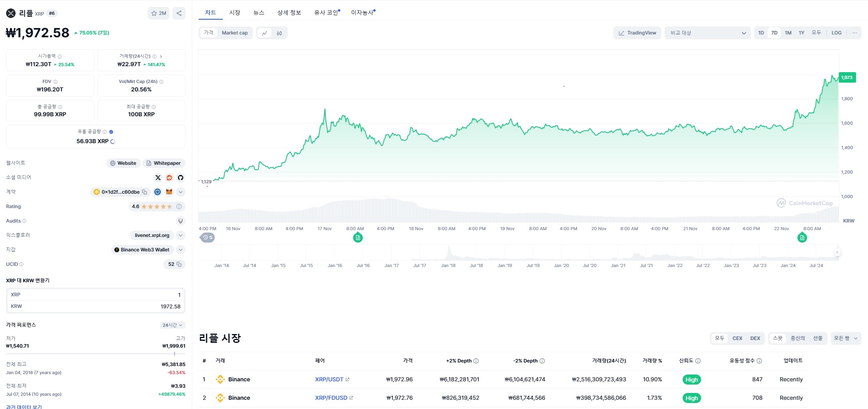Select the 7D chart range
The width and height of the screenshot is (868, 409).
pyautogui.click(x=774, y=33)
